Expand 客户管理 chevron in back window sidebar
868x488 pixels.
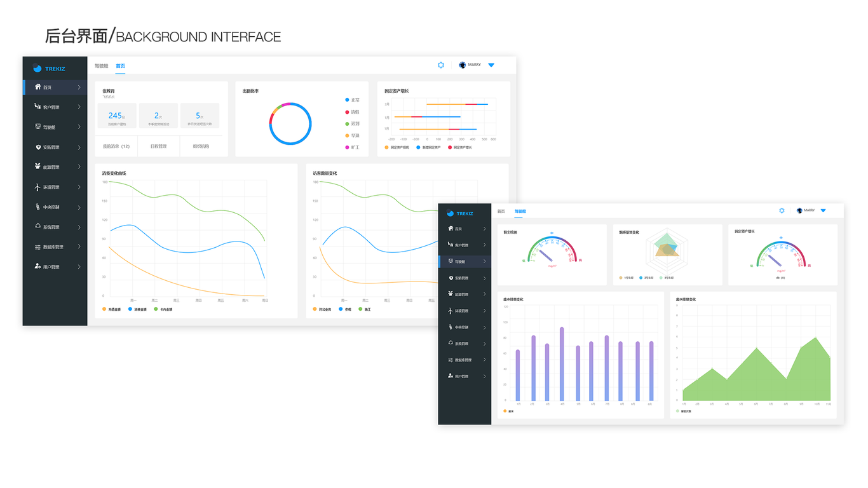tap(79, 107)
